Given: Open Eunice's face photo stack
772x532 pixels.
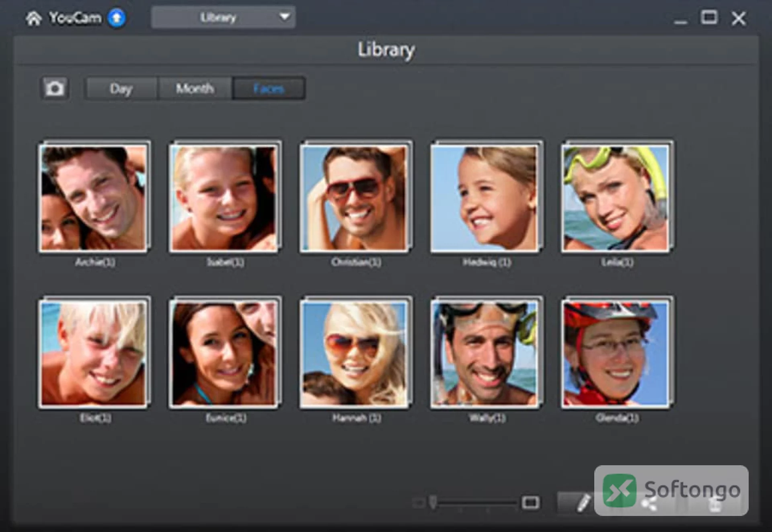Looking at the screenshot, I should [x=225, y=353].
